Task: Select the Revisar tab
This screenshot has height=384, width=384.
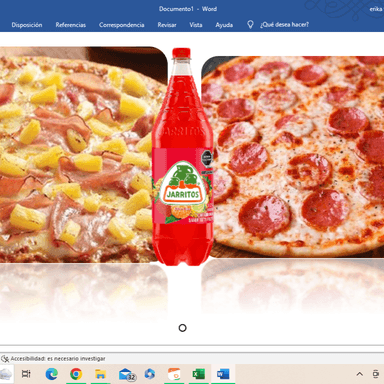Action: 167,25
